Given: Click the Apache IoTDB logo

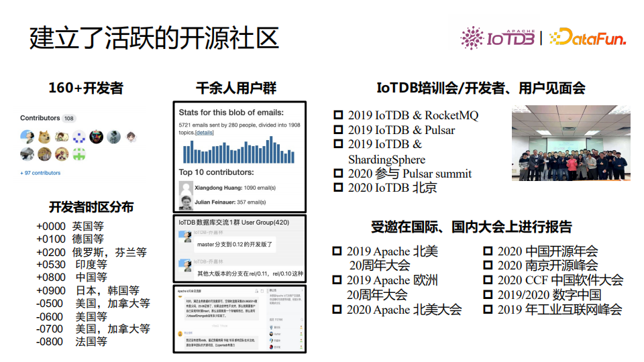Looking at the screenshot, I should (x=497, y=38).
